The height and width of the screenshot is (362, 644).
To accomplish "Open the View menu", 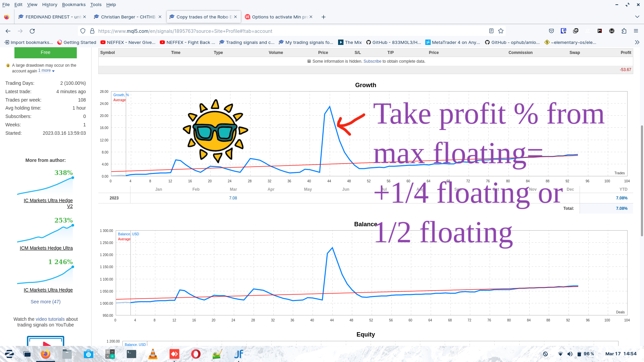I will [32, 4].
